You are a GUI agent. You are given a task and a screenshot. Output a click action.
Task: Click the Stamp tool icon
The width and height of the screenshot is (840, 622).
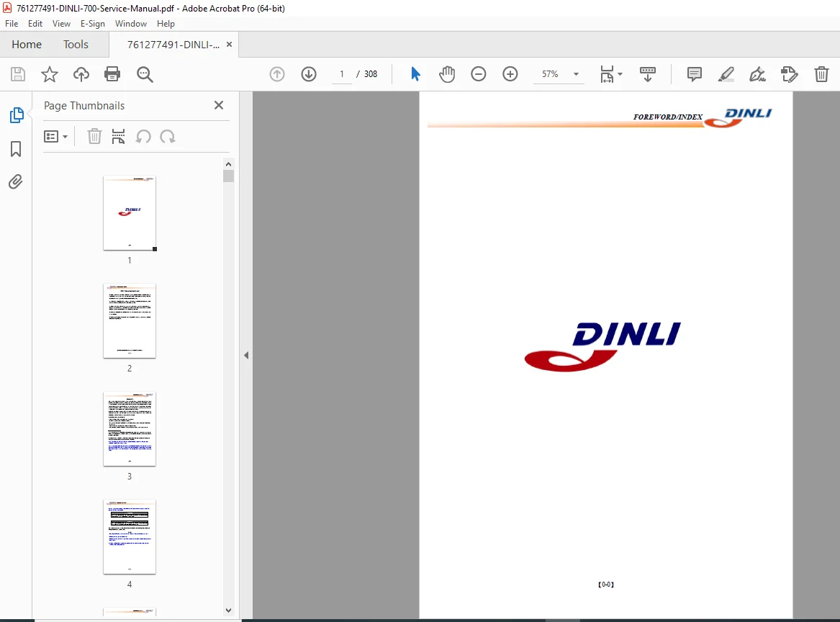[790, 74]
